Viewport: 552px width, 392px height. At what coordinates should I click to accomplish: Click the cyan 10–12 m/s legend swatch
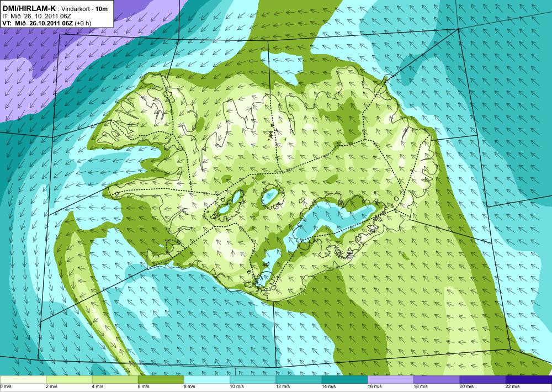(253, 379)
